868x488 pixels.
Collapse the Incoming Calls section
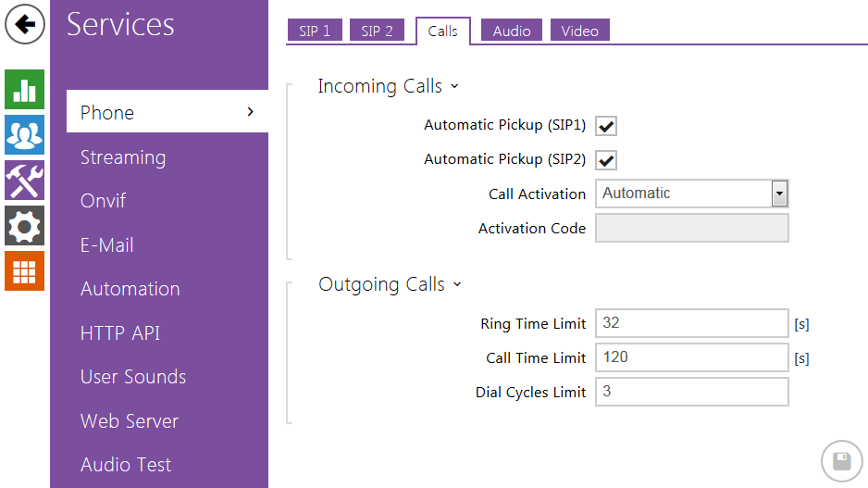[x=388, y=87]
